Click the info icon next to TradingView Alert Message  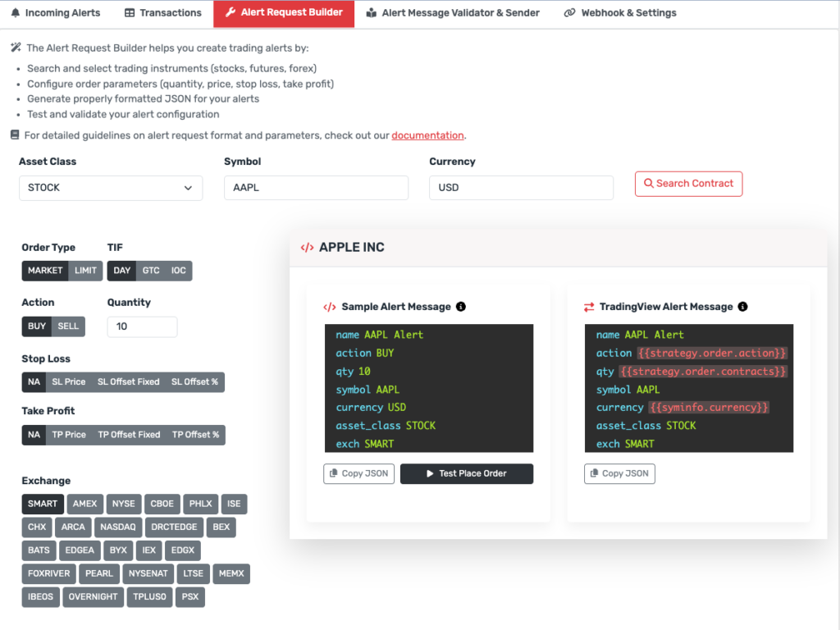click(742, 307)
